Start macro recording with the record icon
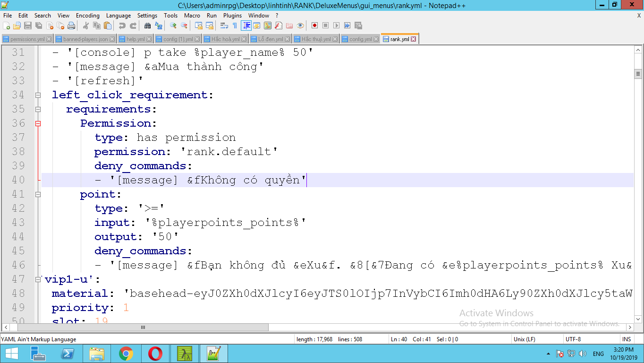This screenshot has height=363, width=644. pos(314,26)
